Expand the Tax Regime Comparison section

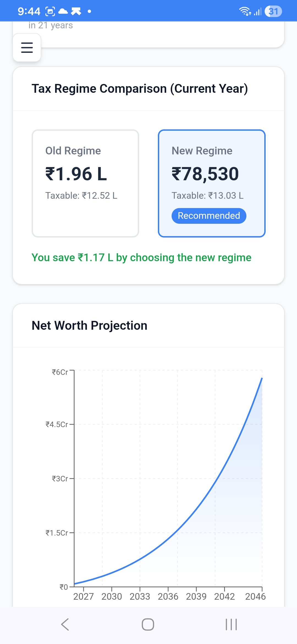point(140,88)
